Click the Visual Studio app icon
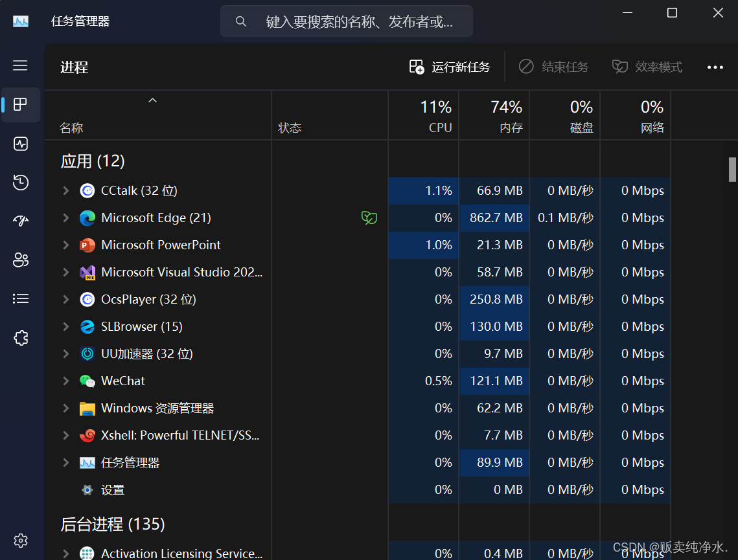The height and width of the screenshot is (560, 738). click(87, 273)
